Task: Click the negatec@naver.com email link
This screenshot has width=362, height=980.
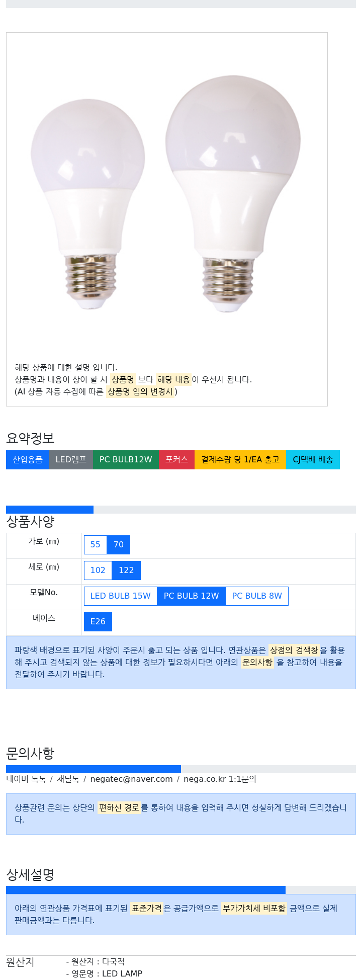Action: coord(131,779)
